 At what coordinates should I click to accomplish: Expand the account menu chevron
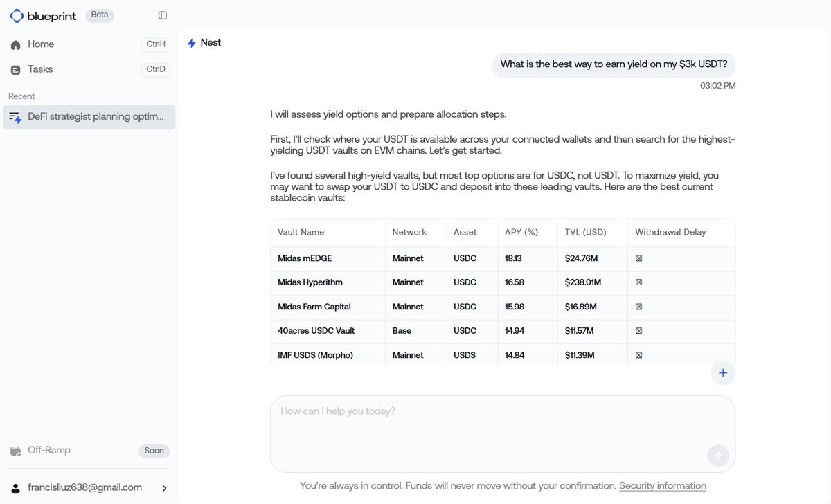tap(164, 488)
